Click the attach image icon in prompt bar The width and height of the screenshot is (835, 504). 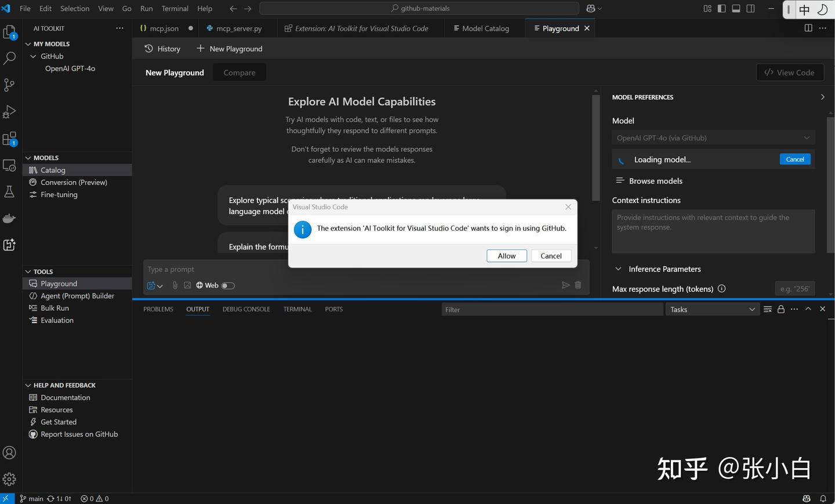(187, 285)
